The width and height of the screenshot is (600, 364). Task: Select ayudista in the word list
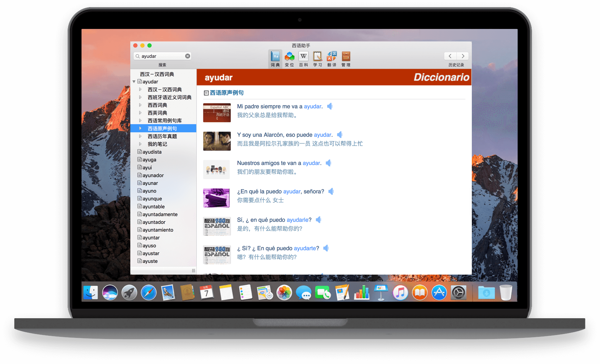click(x=152, y=152)
